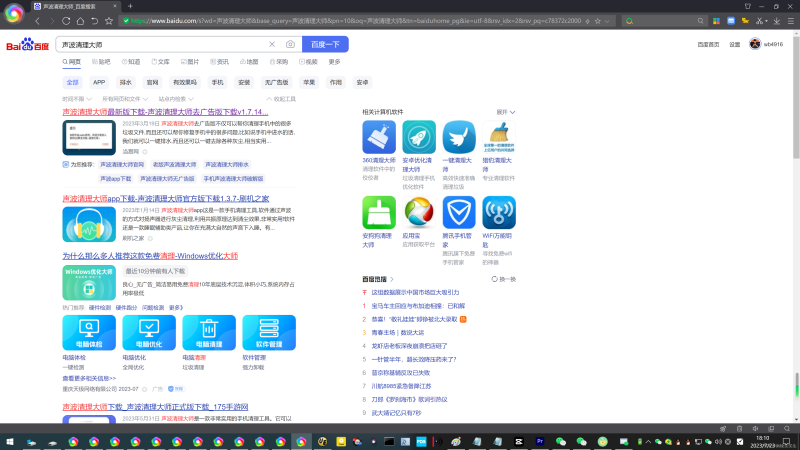
Task: Switch to 地图 tab
Action: coord(249,62)
